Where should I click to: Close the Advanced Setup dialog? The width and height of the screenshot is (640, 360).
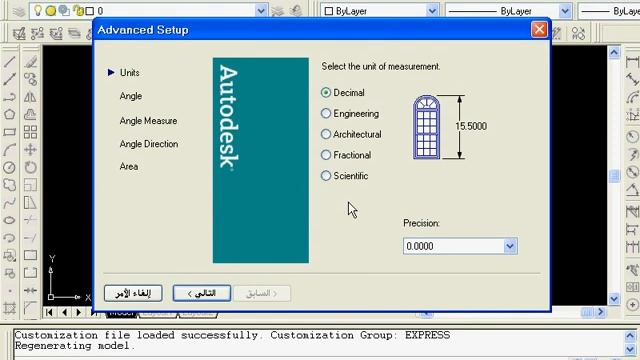click(x=539, y=29)
